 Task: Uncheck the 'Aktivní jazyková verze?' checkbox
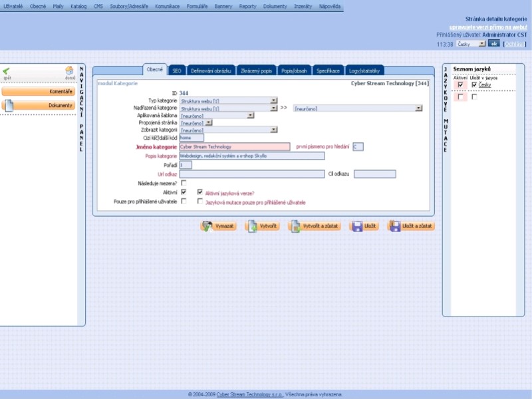pyautogui.click(x=199, y=192)
